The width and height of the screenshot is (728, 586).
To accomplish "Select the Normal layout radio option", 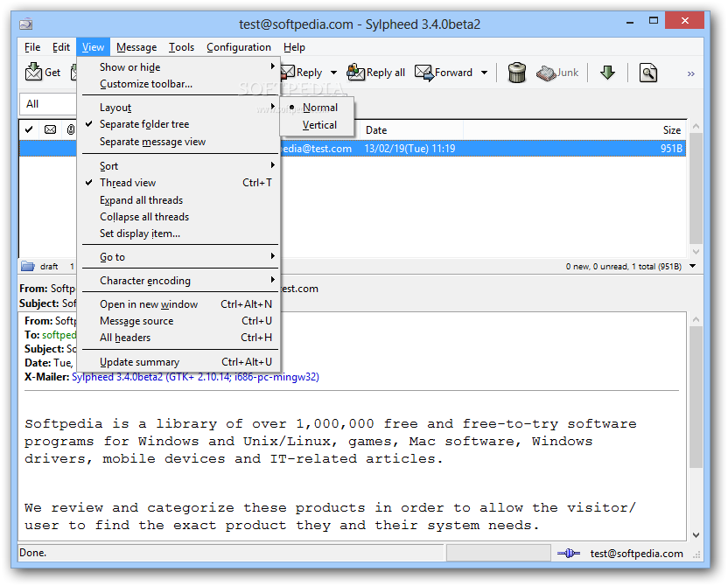I will click(x=317, y=108).
